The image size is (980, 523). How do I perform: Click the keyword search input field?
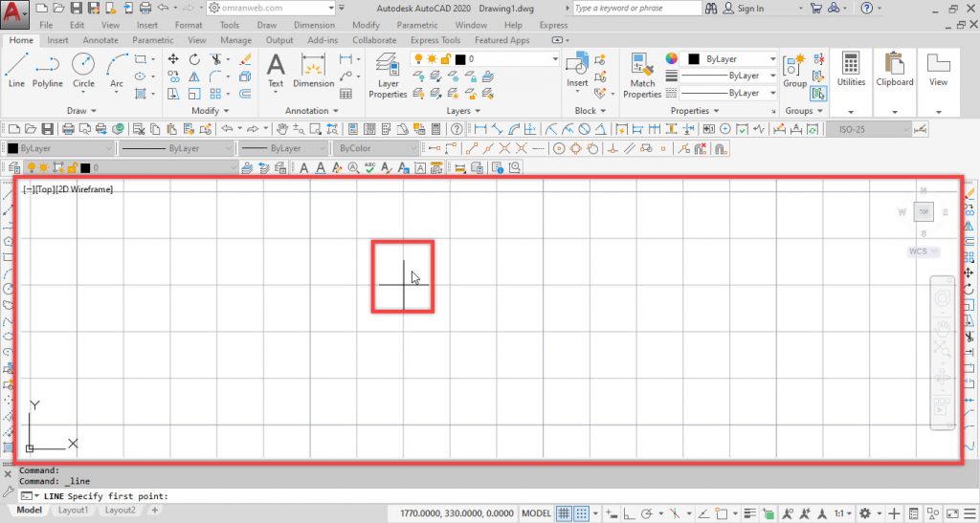[635, 9]
